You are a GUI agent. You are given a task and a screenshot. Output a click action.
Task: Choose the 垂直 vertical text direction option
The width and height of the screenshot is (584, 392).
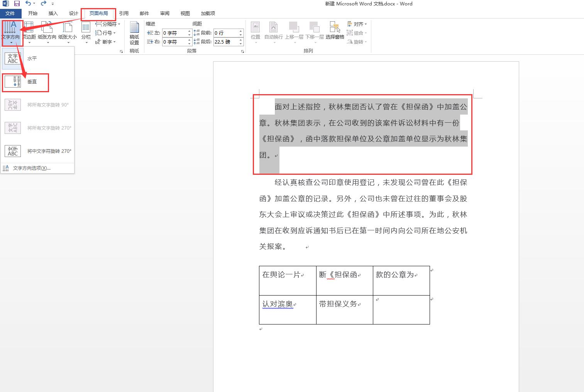pyautogui.click(x=37, y=81)
